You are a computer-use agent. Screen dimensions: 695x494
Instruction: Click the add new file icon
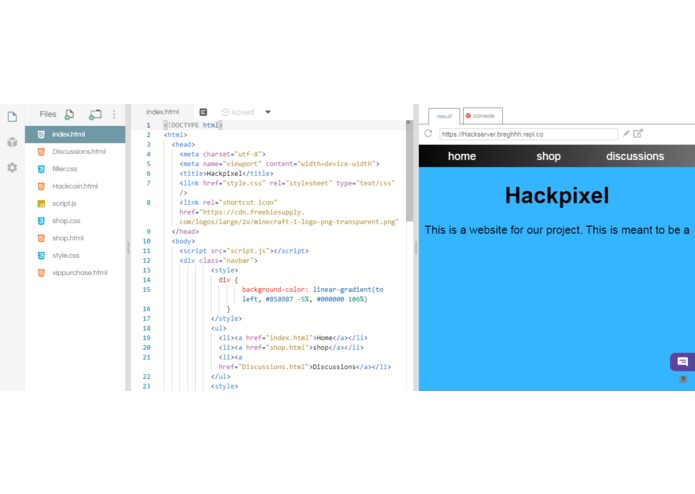[x=69, y=114]
